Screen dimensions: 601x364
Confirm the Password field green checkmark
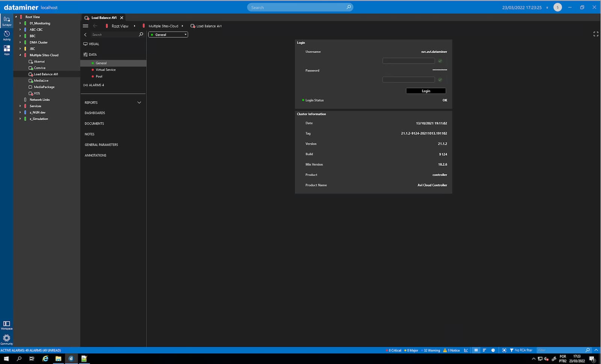tap(440, 80)
